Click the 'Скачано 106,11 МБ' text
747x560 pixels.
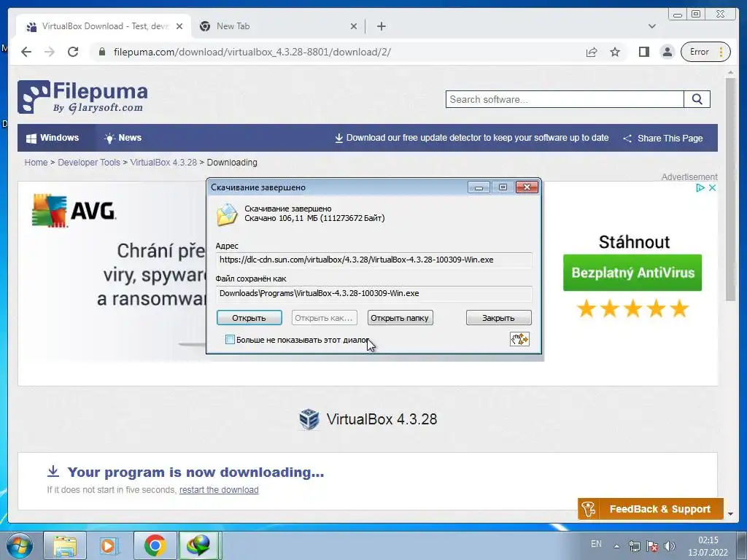[314, 218]
